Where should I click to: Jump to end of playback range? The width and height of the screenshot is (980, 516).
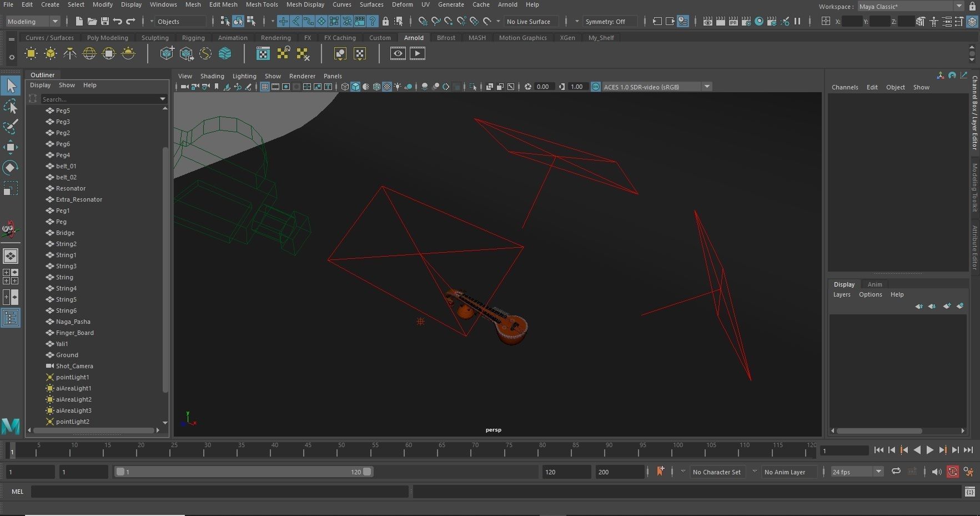coord(968,450)
